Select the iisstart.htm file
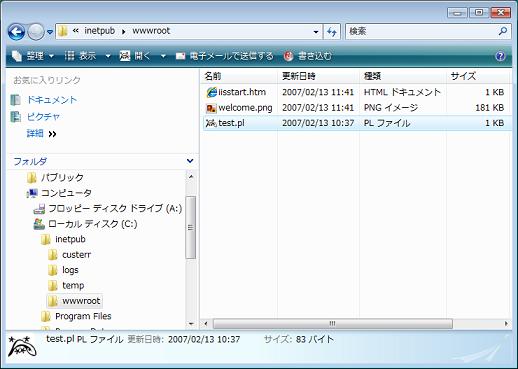The width and height of the screenshot is (518, 369). tap(242, 92)
